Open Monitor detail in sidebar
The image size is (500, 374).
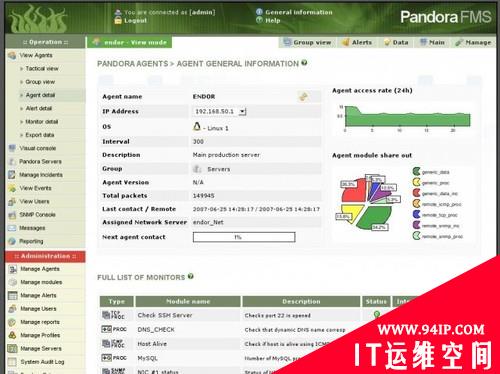[42, 122]
